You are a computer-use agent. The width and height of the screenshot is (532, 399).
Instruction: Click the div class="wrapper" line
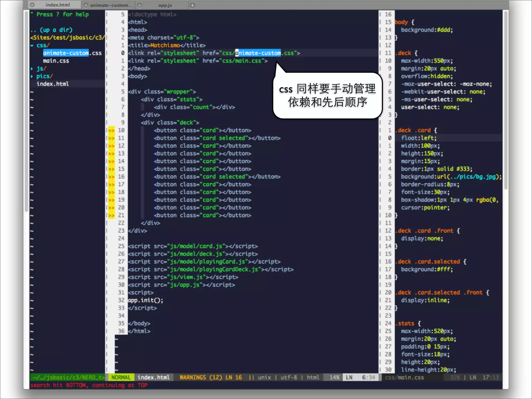click(162, 92)
